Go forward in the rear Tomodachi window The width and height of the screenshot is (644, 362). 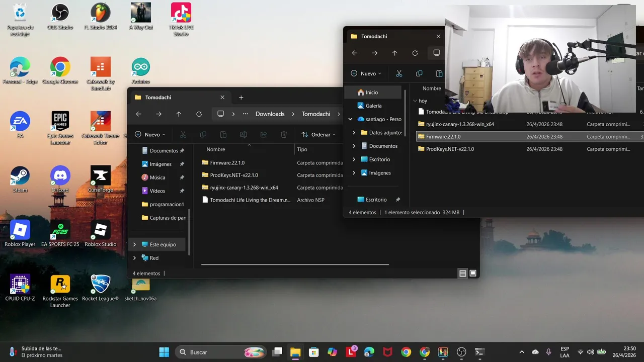pyautogui.click(x=375, y=53)
